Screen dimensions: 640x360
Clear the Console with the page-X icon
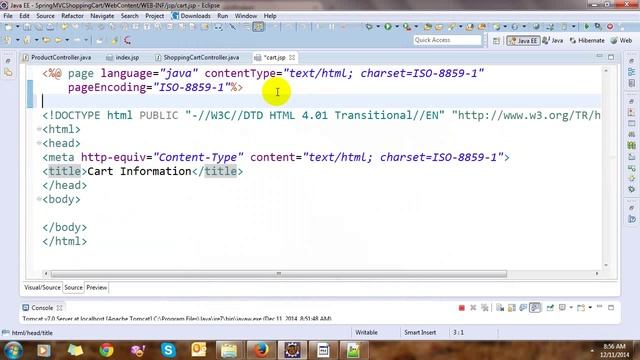coord(500,308)
